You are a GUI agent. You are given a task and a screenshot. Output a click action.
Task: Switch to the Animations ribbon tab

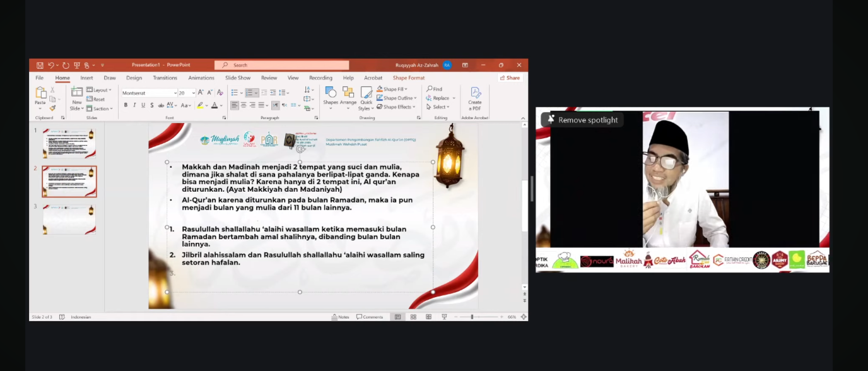(201, 78)
